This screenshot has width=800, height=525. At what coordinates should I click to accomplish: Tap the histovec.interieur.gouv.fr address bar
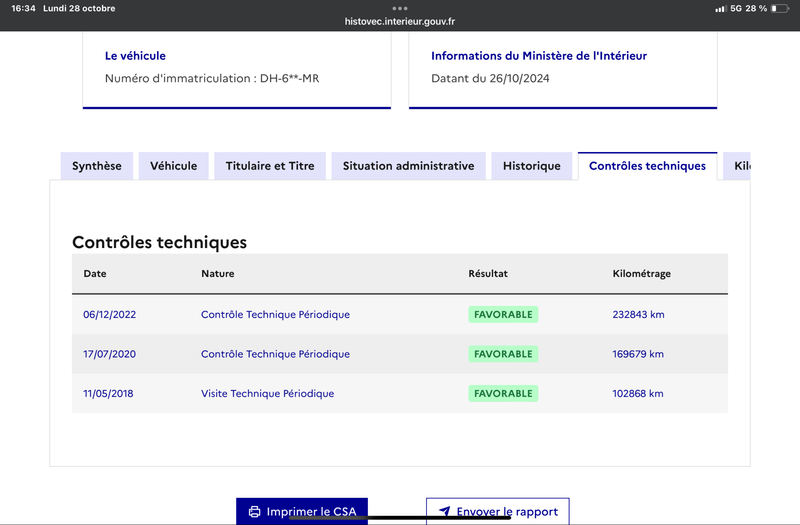click(400, 21)
